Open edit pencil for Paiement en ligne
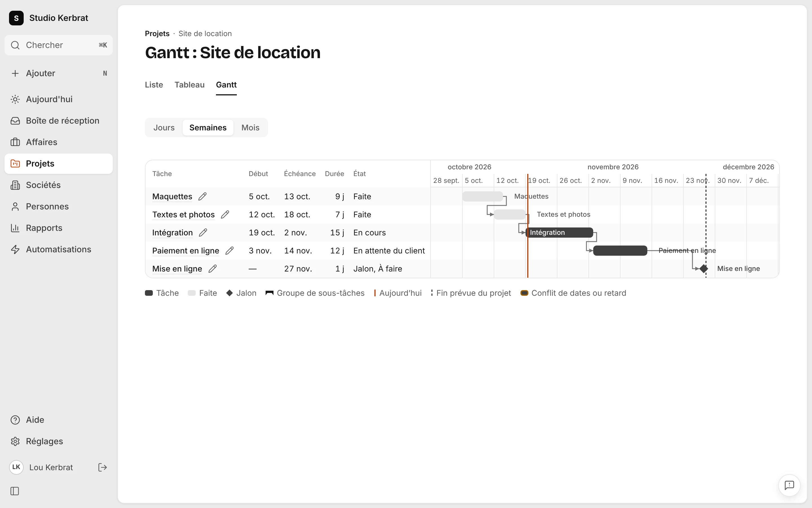The width and height of the screenshot is (812, 508). (230, 251)
